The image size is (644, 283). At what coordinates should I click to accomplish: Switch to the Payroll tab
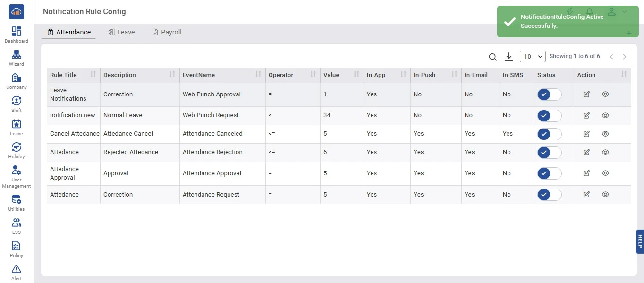point(167,32)
